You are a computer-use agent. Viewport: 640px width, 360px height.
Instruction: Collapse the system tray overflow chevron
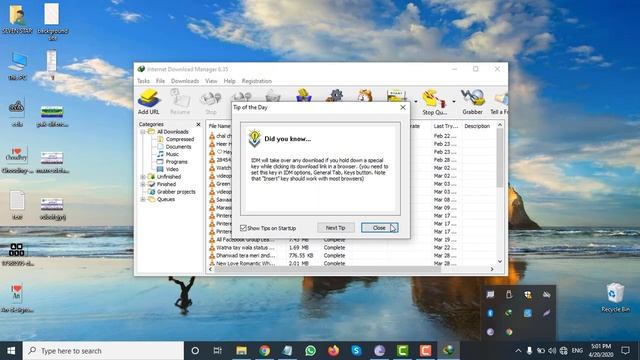518,351
